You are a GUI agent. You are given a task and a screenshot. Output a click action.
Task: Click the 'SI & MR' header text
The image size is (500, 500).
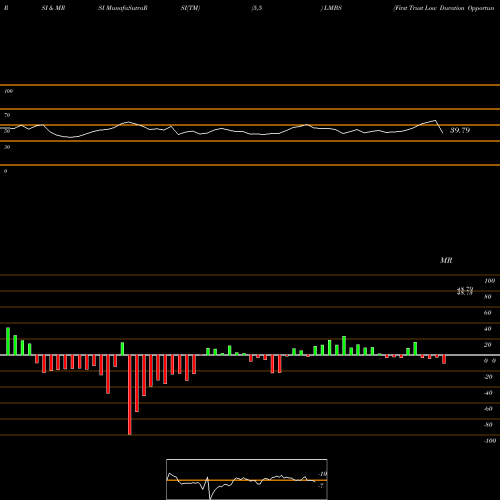[x=53, y=8]
